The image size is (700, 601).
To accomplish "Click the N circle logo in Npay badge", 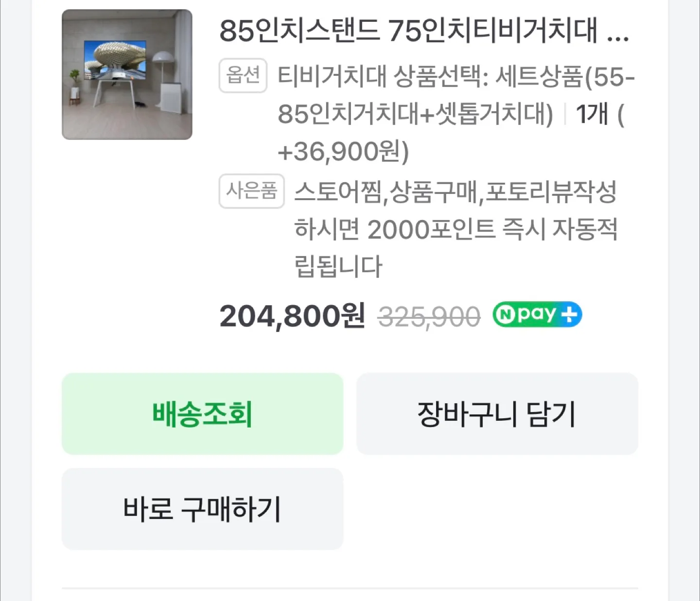I will (x=506, y=315).
